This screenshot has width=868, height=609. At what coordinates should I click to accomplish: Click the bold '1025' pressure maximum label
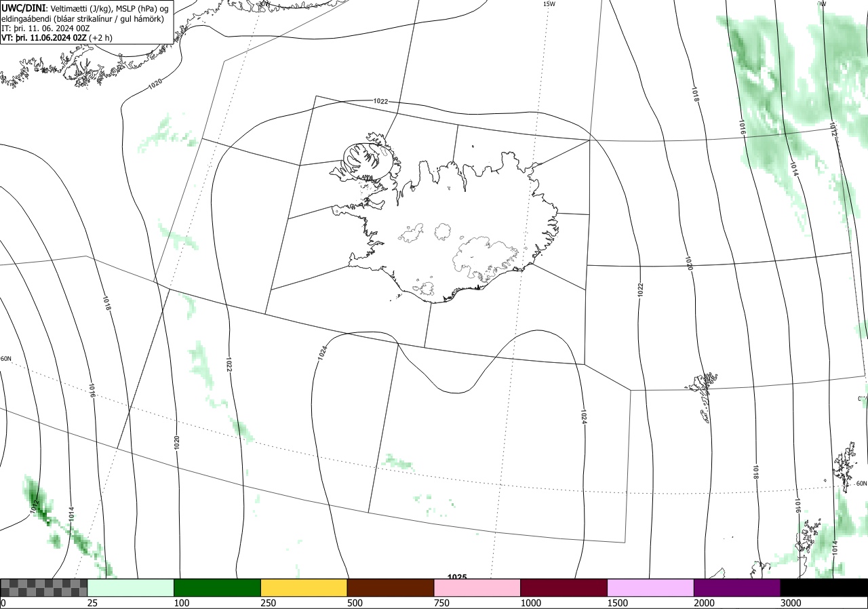457,577
